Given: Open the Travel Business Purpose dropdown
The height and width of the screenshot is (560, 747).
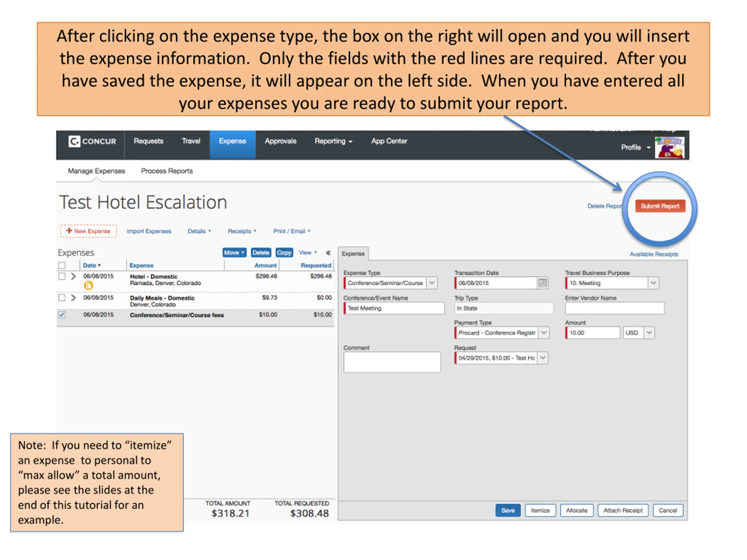Looking at the screenshot, I should click(653, 283).
